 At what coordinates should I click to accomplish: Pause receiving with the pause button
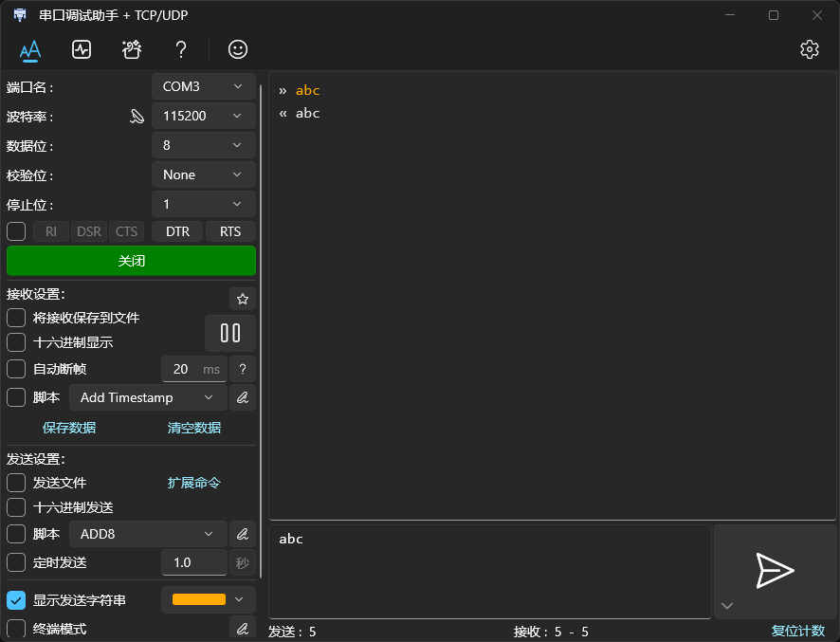(x=230, y=333)
